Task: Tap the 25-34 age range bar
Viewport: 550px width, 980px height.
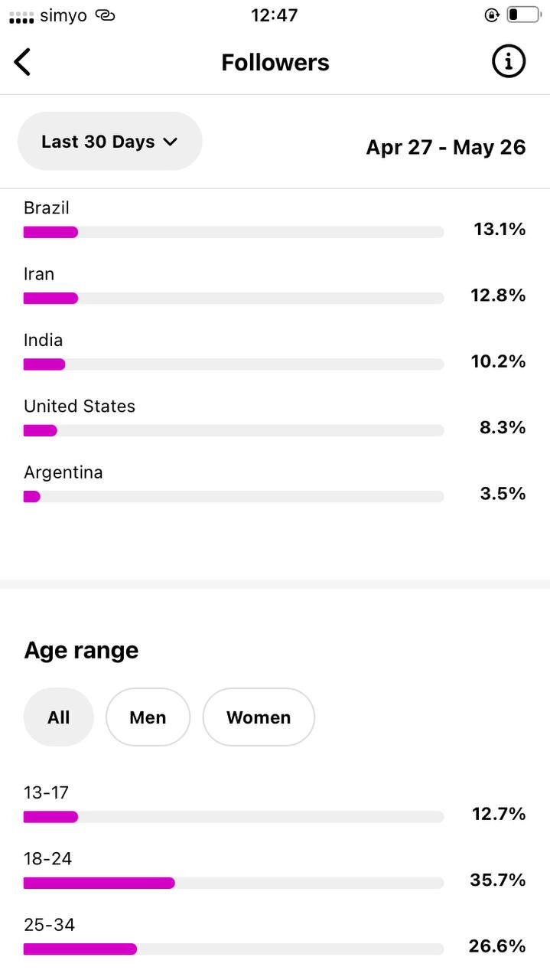Action: pyautogui.click(x=233, y=949)
